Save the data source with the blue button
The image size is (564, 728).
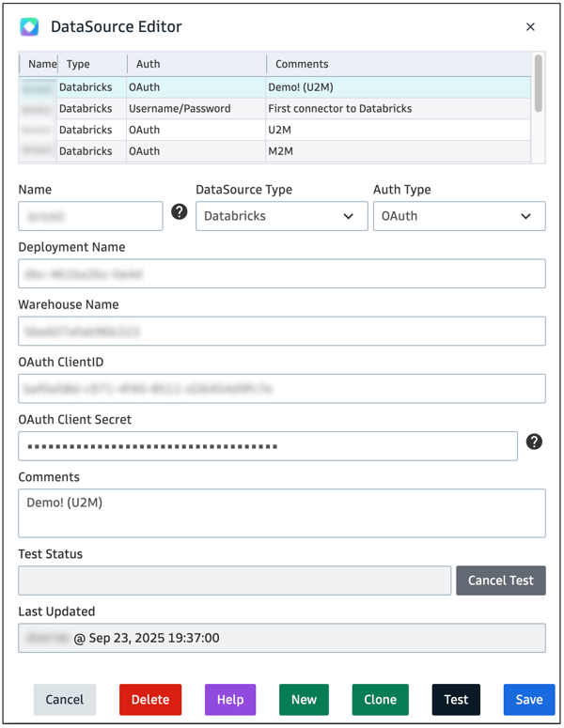(528, 700)
